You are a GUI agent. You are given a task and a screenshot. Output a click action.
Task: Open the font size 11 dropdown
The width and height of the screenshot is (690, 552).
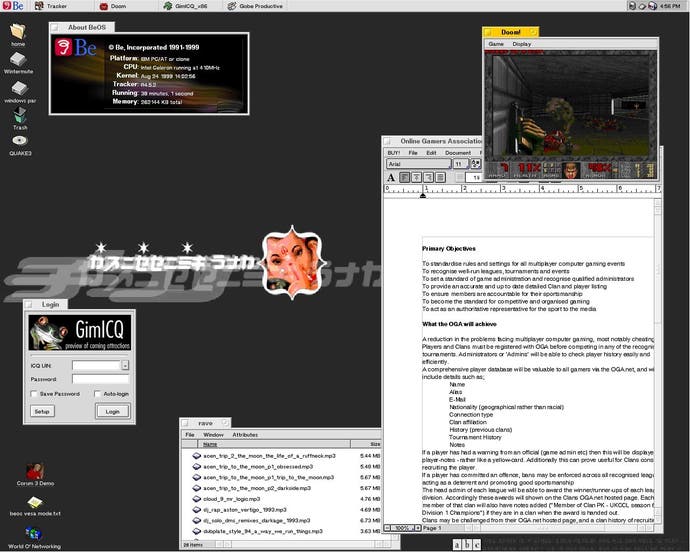click(x=461, y=164)
